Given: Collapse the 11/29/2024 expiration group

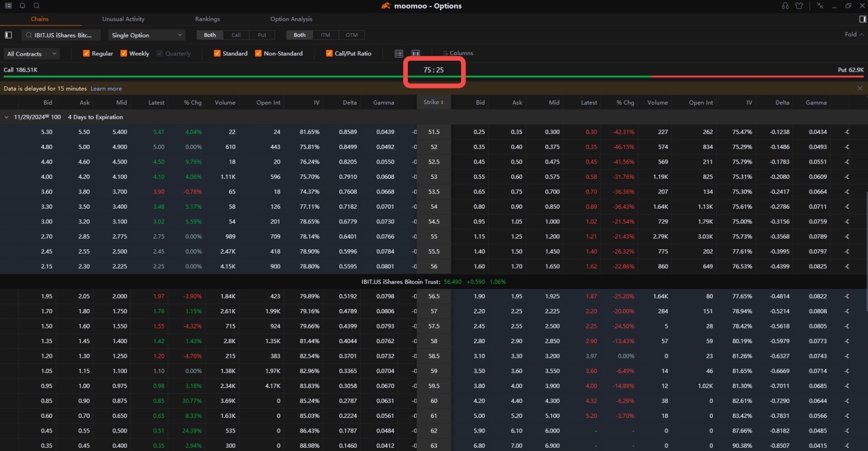Looking at the screenshot, I should click(7, 117).
